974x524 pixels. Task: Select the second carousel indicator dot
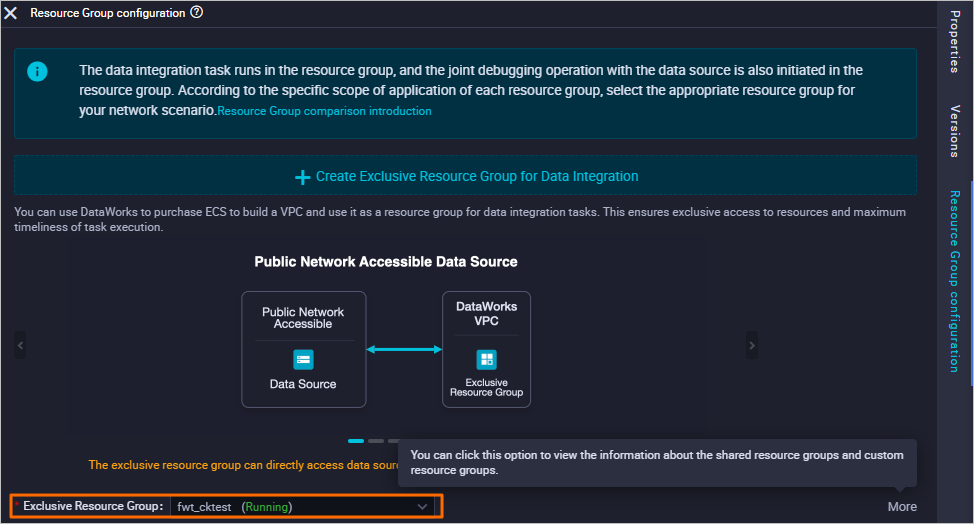point(376,441)
